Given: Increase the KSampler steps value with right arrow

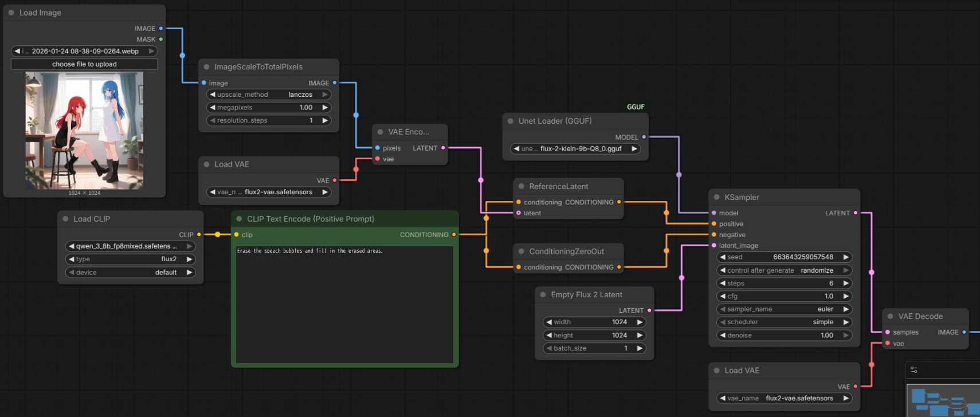Looking at the screenshot, I should pos(846,283).
